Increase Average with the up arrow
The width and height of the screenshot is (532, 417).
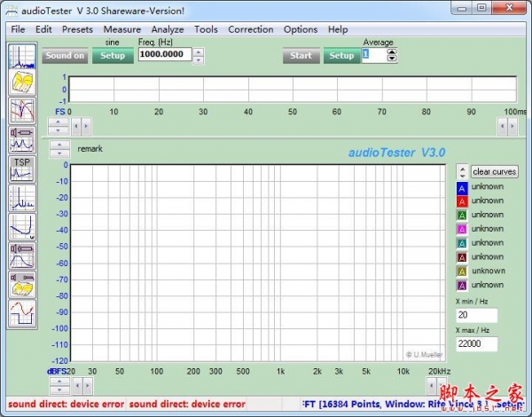392,52
